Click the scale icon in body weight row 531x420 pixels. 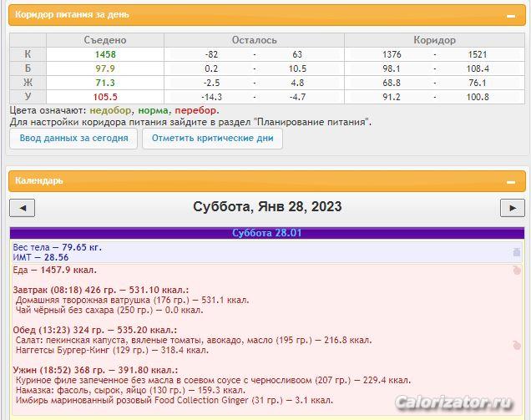point(516,252)
